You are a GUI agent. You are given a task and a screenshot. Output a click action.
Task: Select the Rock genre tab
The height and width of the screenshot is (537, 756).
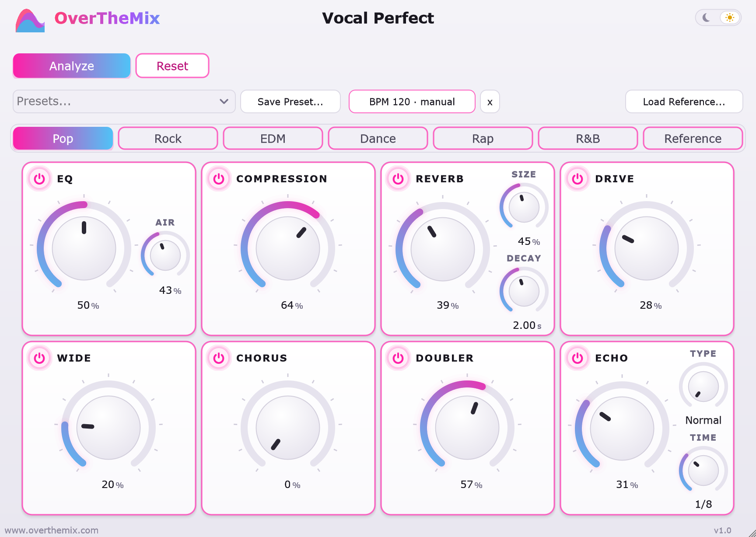point(168,139)
